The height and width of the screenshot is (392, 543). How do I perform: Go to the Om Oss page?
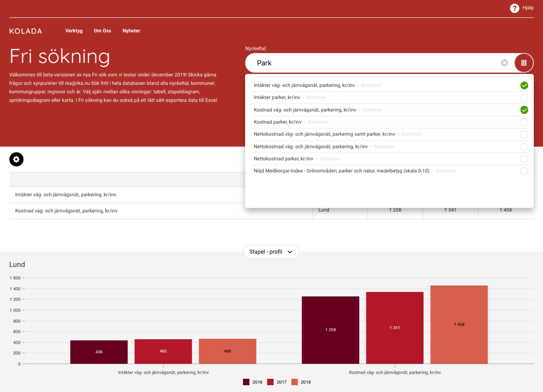[x=102, y=31]
